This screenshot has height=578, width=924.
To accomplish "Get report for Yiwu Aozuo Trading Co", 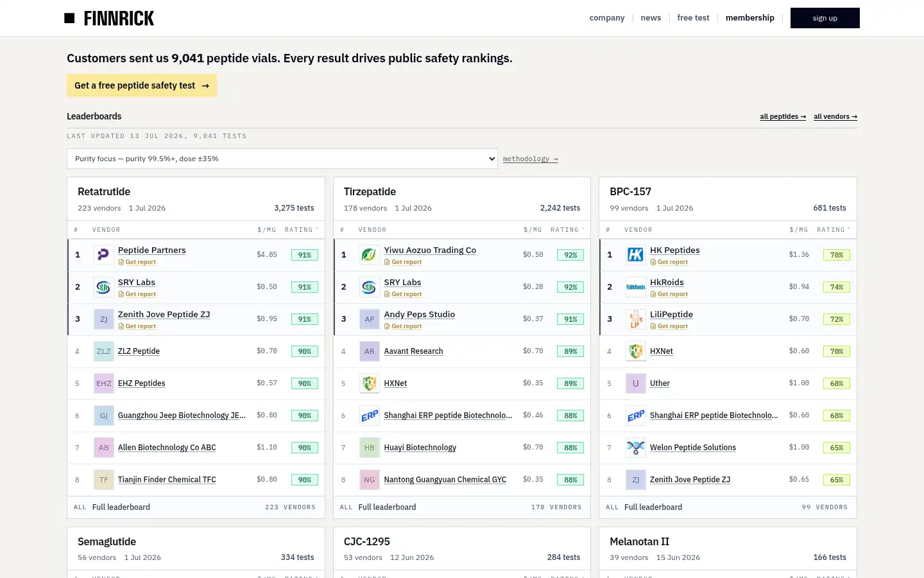I will pos(403,262).
